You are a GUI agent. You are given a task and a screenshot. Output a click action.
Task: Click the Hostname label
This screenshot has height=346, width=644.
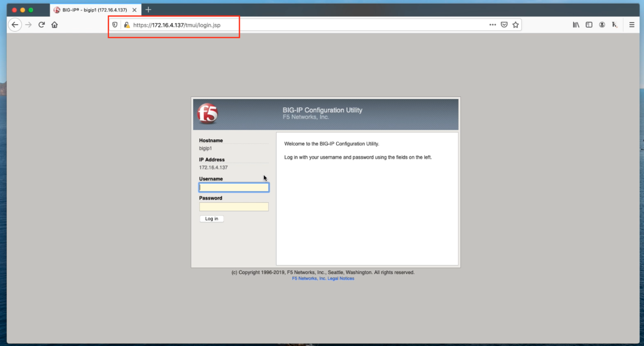211,141
